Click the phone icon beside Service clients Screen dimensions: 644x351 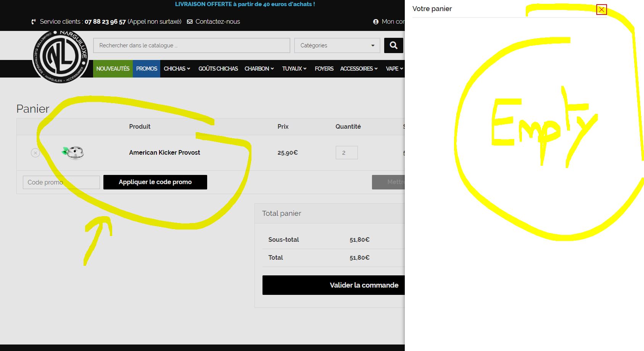pos(34,22)
